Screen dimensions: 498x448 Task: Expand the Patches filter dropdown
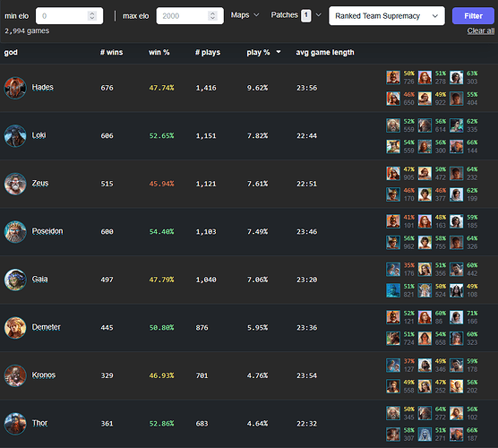[x=296, y=15]
